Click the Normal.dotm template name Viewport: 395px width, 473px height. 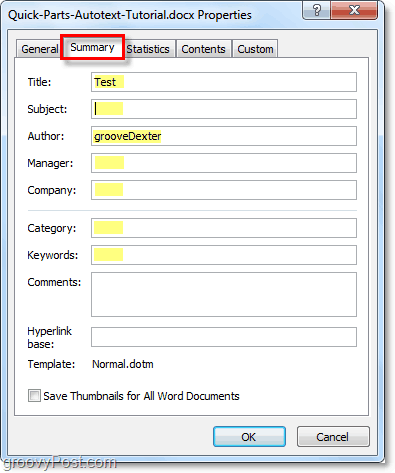pos(123,364)
